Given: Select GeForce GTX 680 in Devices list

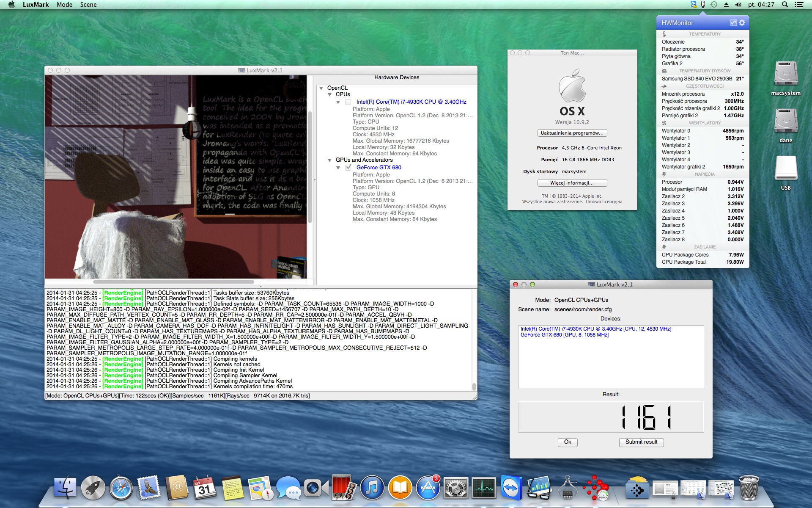Looking at the screenshot, I should click(x=565, y=335).
